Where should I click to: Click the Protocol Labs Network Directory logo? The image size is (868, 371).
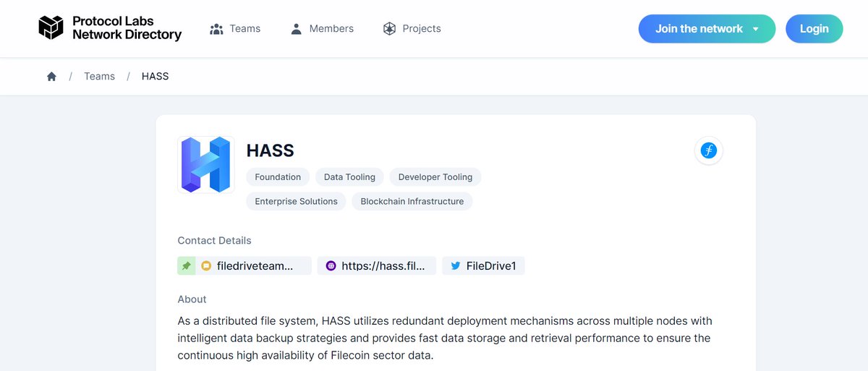click(x=110, y=28)
